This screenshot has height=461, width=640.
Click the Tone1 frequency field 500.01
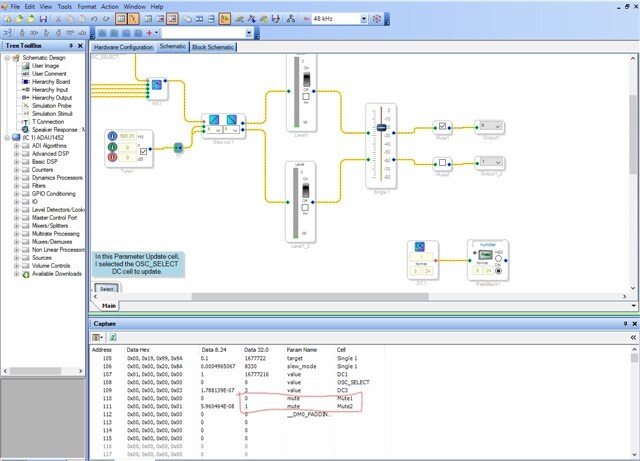coord(127,136)
